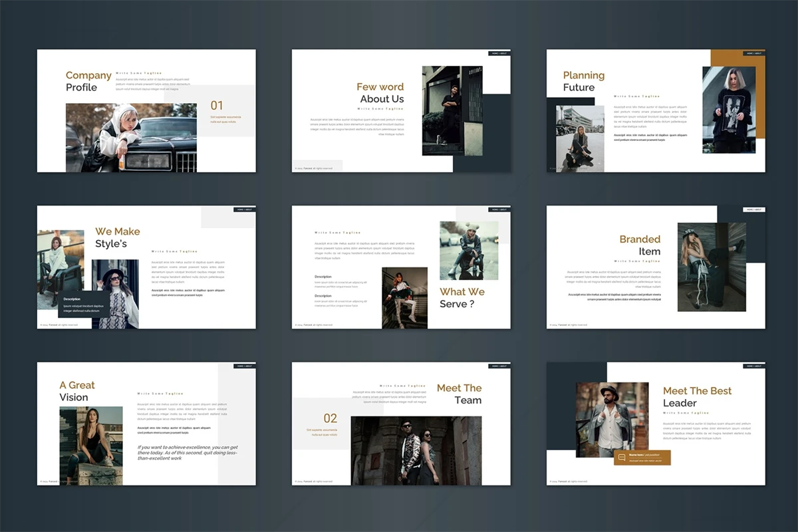The height and width of the screenshot is (532, 798).
Task: Select the Meet The Team heading
Action: click(x=459, y=394)
